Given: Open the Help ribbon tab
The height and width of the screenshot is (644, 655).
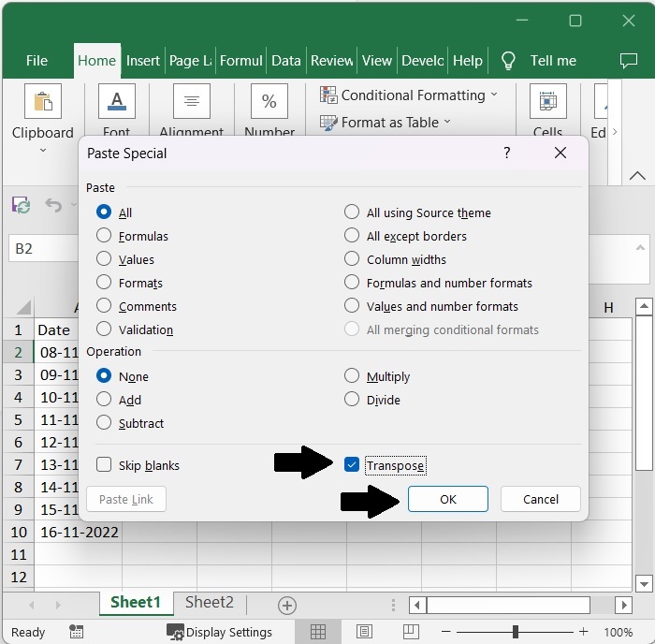Looking at the screenshot, I should point(468,61).
